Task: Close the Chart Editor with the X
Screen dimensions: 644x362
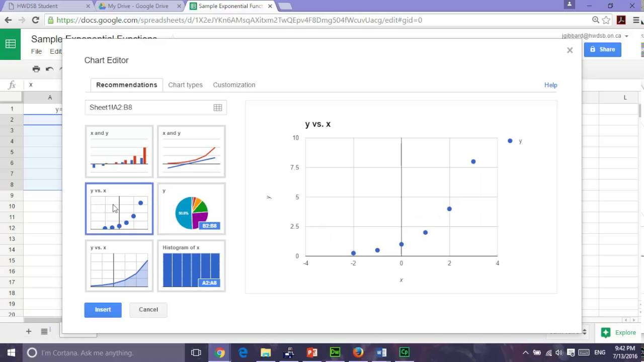Action: [x=570, y=50]
